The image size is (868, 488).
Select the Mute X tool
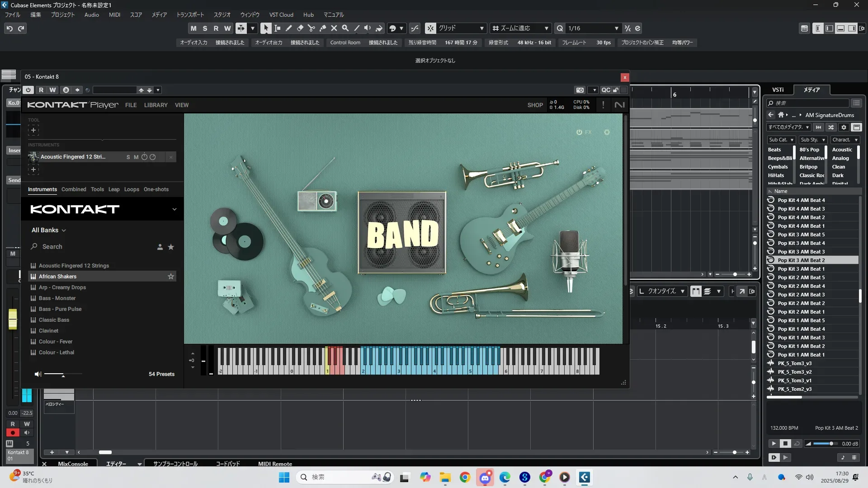pyautogui.click(x=334, y=28)
